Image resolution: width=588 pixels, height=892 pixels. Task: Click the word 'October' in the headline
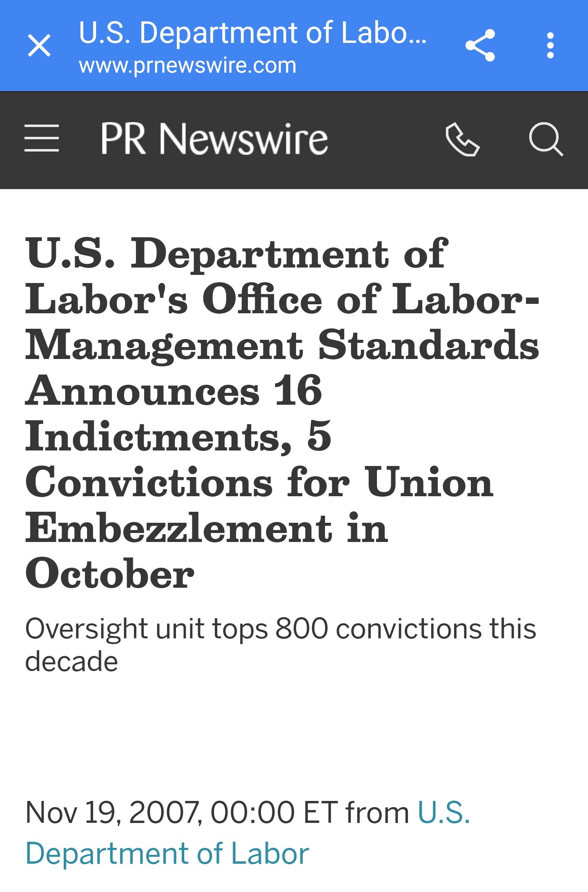click(x=109, y=573)
